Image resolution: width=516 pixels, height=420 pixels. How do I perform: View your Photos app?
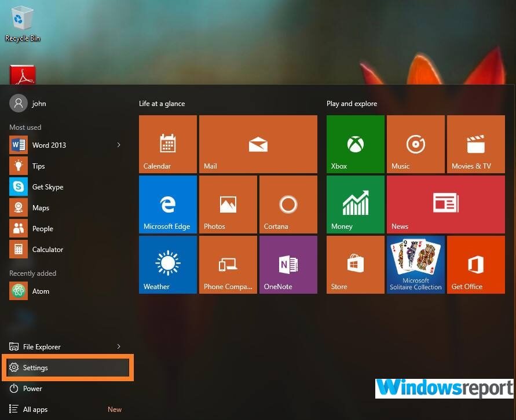[x=228, y=204]
